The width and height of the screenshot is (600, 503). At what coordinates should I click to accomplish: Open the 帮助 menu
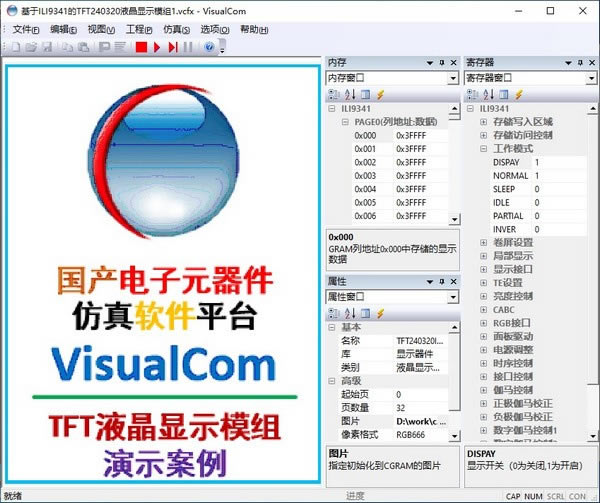(254, 29)
